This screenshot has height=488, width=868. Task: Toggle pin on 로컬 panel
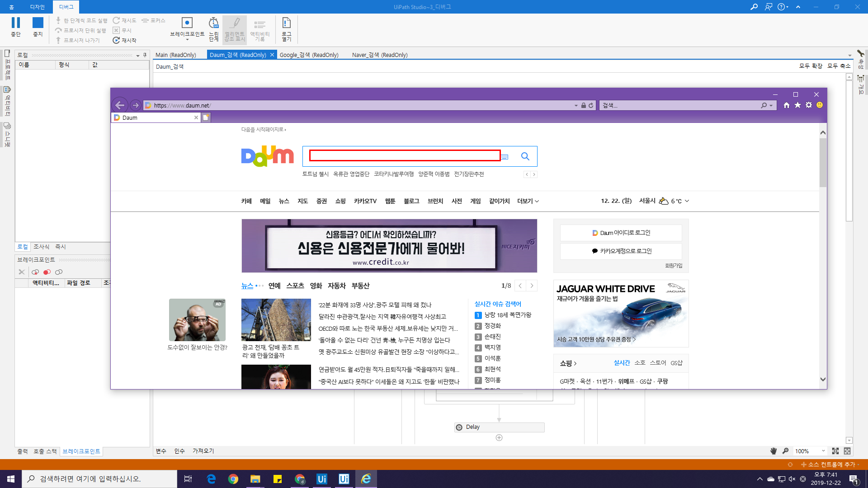[x=145, y=55]
